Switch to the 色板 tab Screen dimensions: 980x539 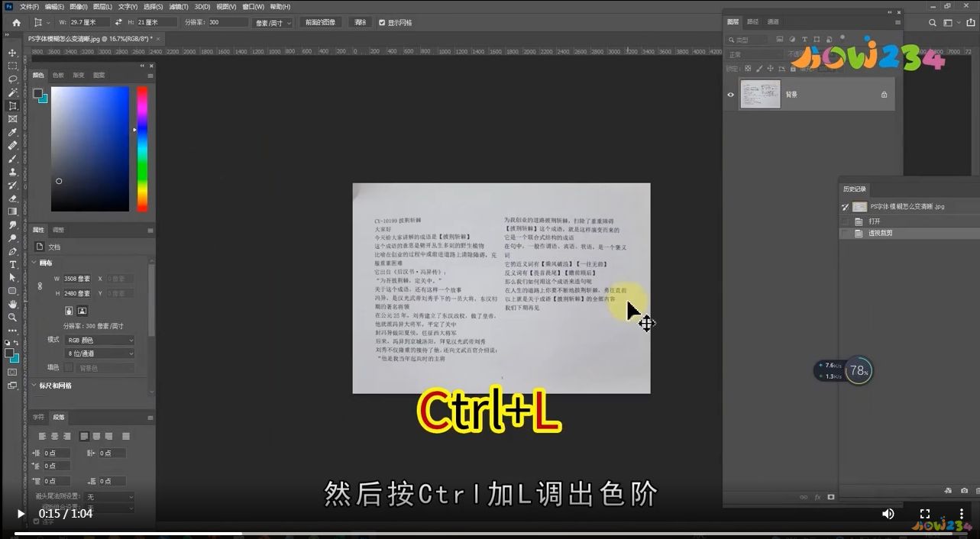(58, 76)
